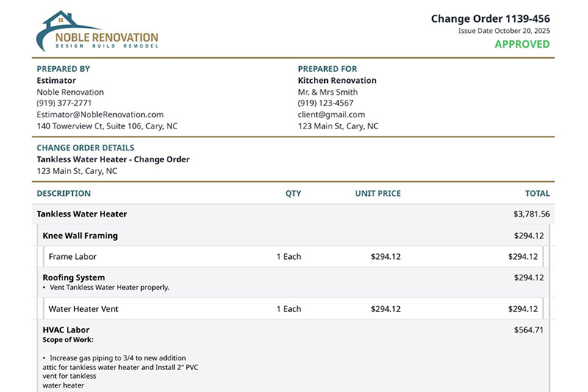Viewport: 588px width, 392px height.
Task: Click the client@gmail.com email address
Action: click(331, 115)
